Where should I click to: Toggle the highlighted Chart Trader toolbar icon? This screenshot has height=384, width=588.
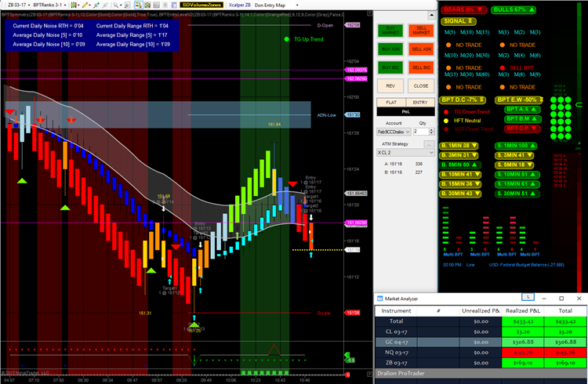coord(138,5)
